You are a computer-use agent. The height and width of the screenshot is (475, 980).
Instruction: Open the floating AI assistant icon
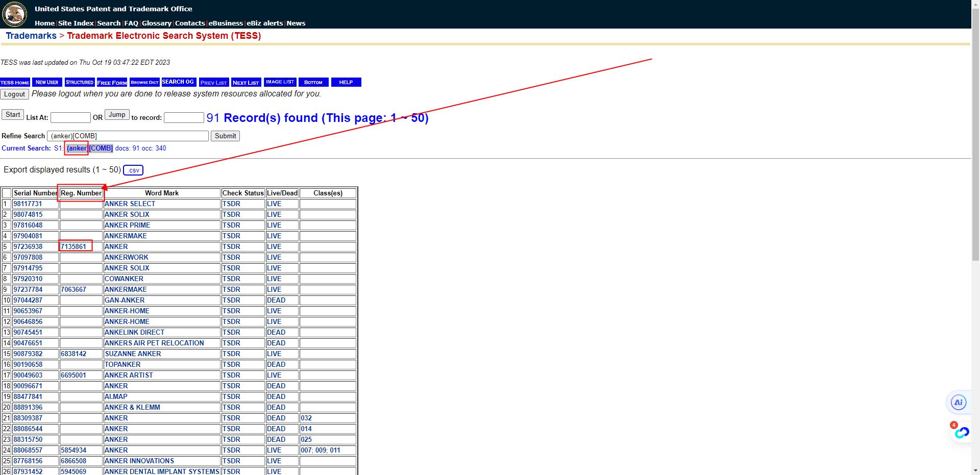[958, 403]
